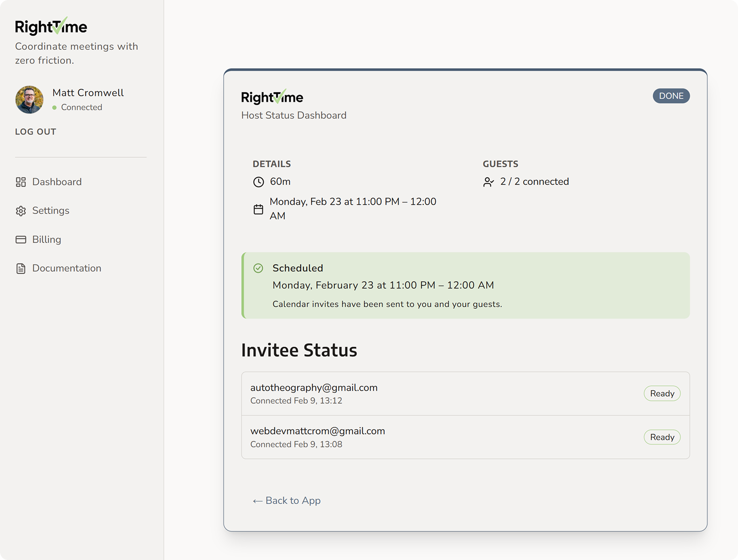The width and height of the screenshot is (738, 560).
Task: Click the Billing credit card icon
Action: 20,240
